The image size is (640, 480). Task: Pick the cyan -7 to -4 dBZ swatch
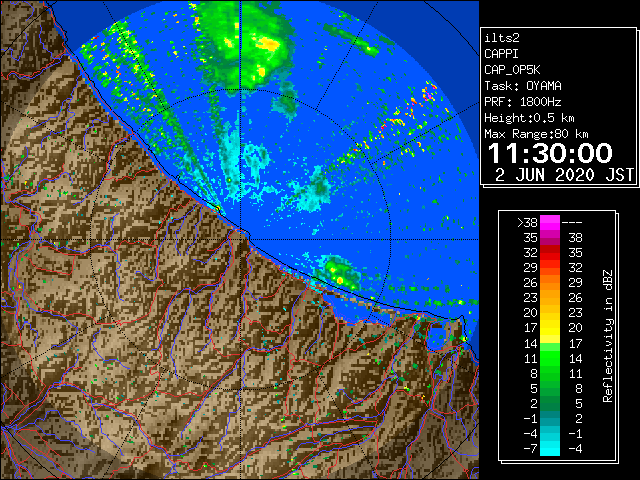(x=550, y=449)
